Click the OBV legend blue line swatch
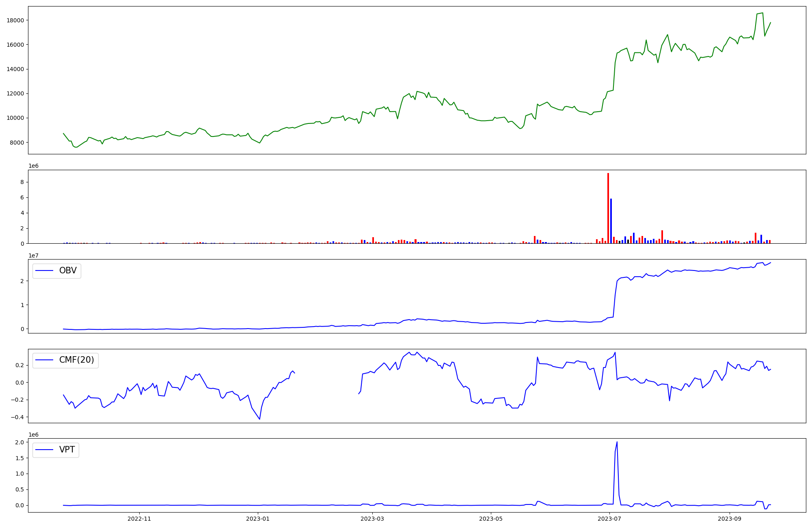 [45, 270]
